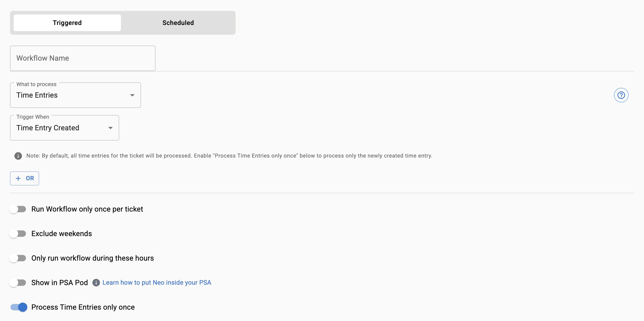Screen dimensions: 644x321
Task: Enable Only run workflow during these hours
Action: 18,258
